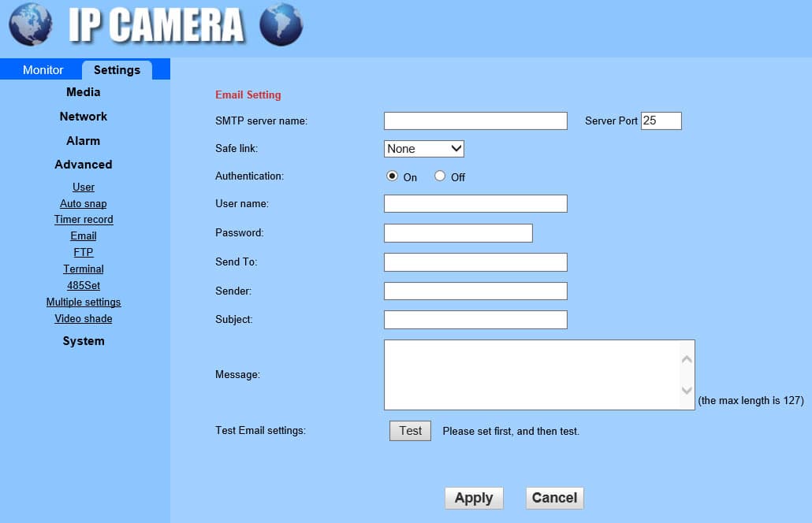The height and width of the screenshot is (523, 812).
Task: Open the Safe link dropdown
Action: pos(424,149)
